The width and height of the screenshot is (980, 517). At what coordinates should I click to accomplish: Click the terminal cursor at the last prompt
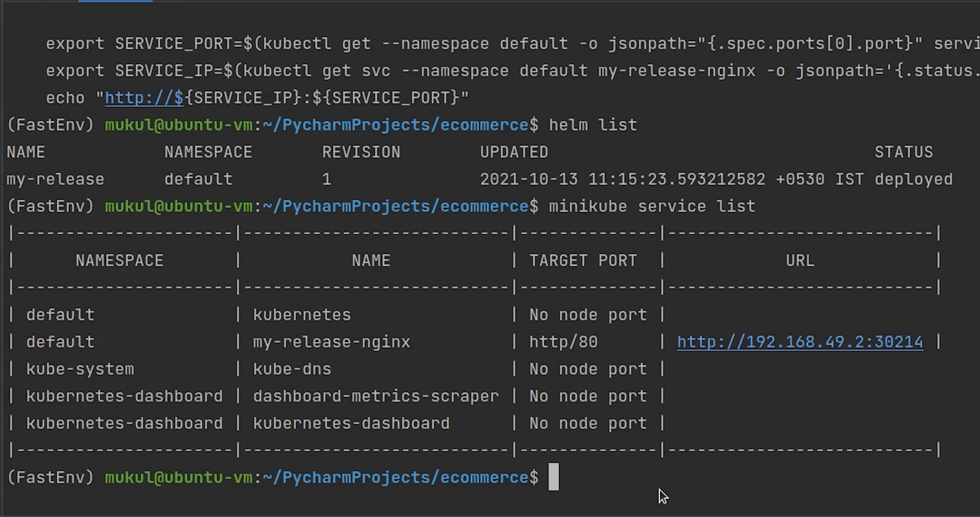coord(553,477)
